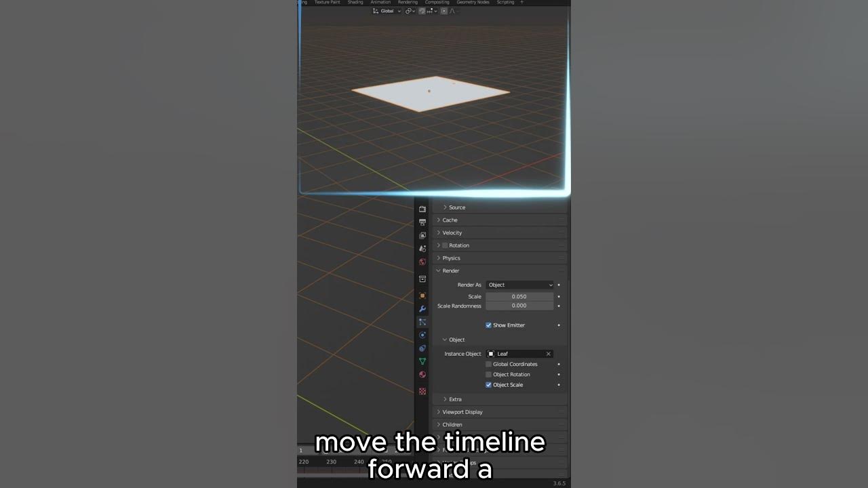Toggle the snapping magnet icon
The height and width of the screenshot is (488, 868).
tap(422, 11)
